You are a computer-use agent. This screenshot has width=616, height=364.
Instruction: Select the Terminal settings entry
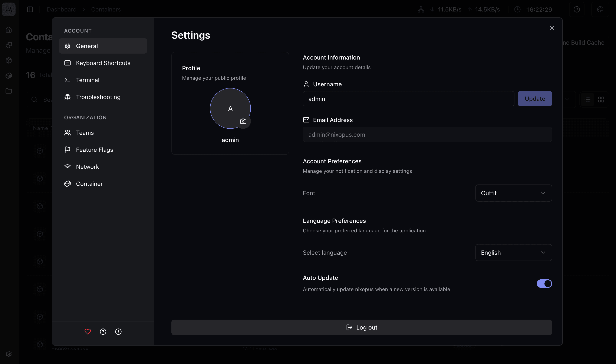tap(88, 80)
